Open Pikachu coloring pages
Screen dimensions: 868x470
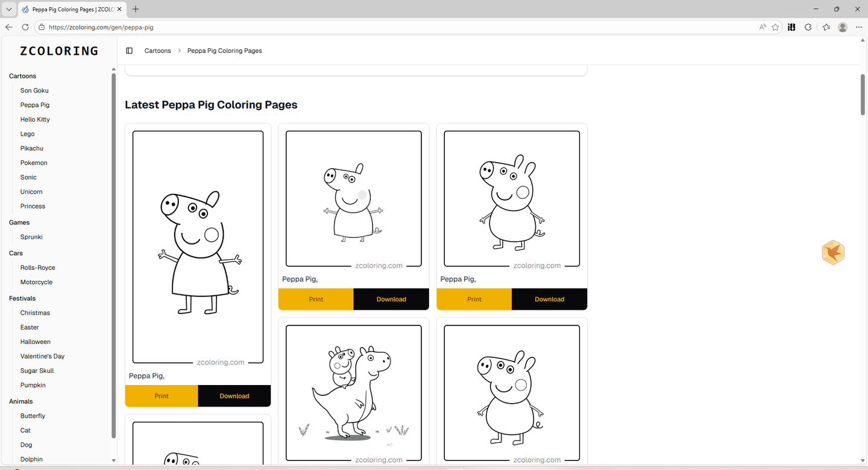click(32, 148)
